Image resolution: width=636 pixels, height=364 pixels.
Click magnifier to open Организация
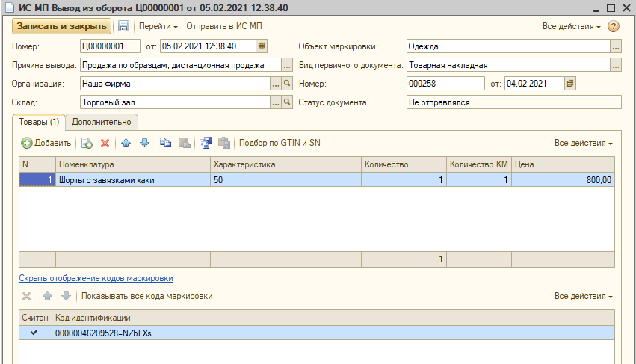286,84
